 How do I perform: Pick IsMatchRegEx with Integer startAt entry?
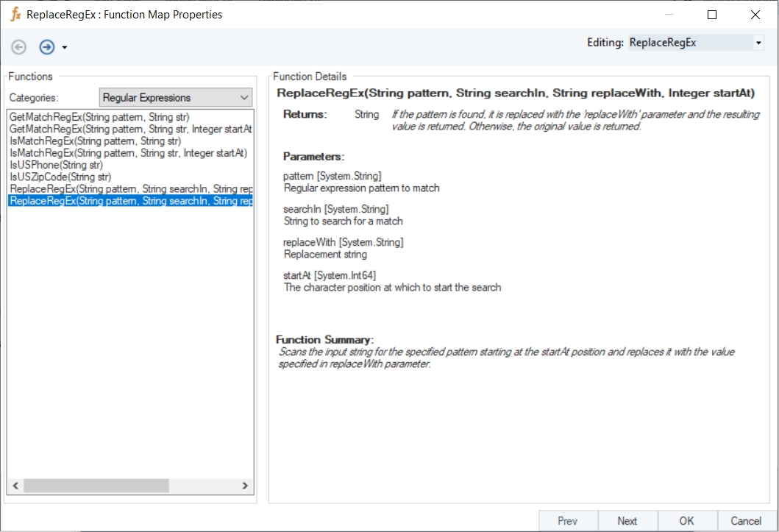(x=128, y=153)
